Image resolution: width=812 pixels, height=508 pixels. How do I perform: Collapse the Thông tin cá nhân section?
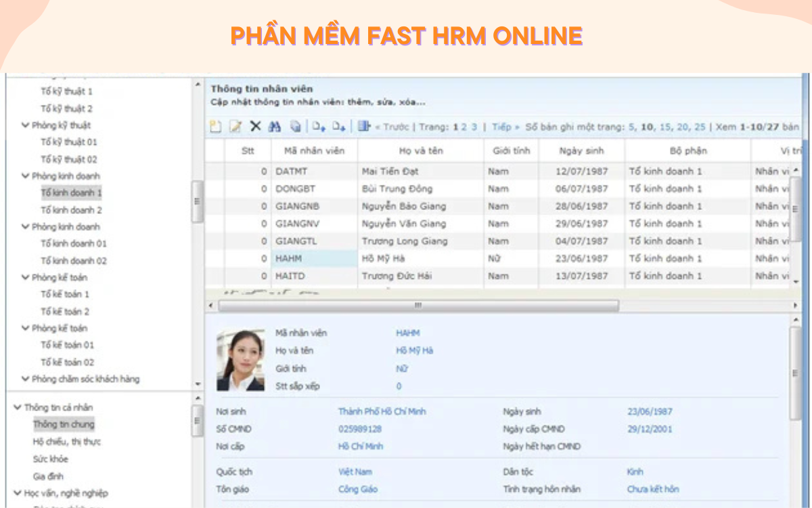(x=18, y=408)
